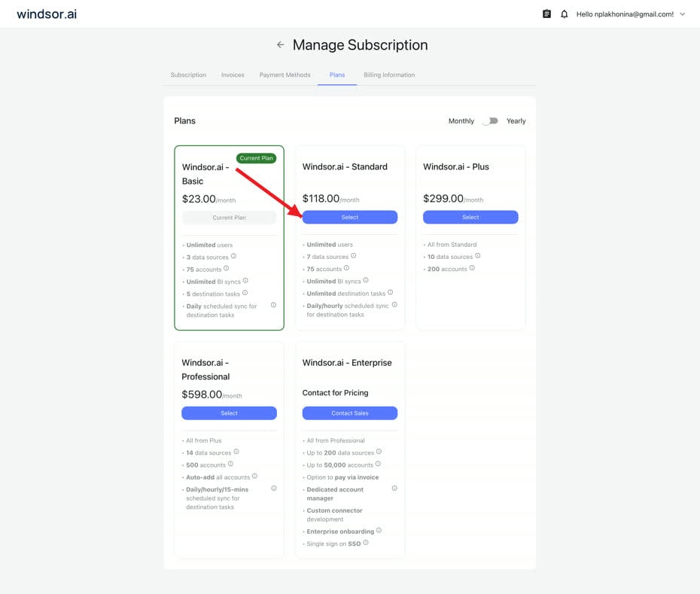This screenshot has width=700, height=594.
Task: Toggle Monthly/Yearly billing switch
Action: (490, 121)
